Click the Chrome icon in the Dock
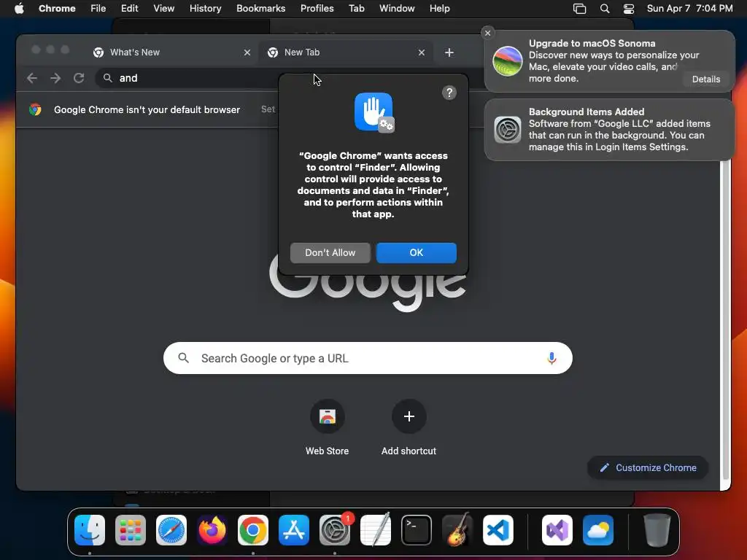The height and width of the screenshot is (560, 747). point(253,529)
